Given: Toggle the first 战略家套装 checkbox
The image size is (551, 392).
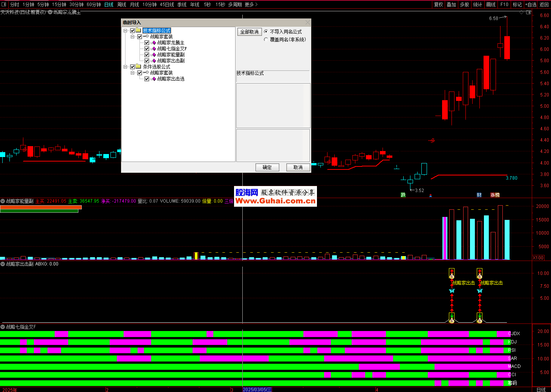Looking at the screenshot, I should [139, 37].
